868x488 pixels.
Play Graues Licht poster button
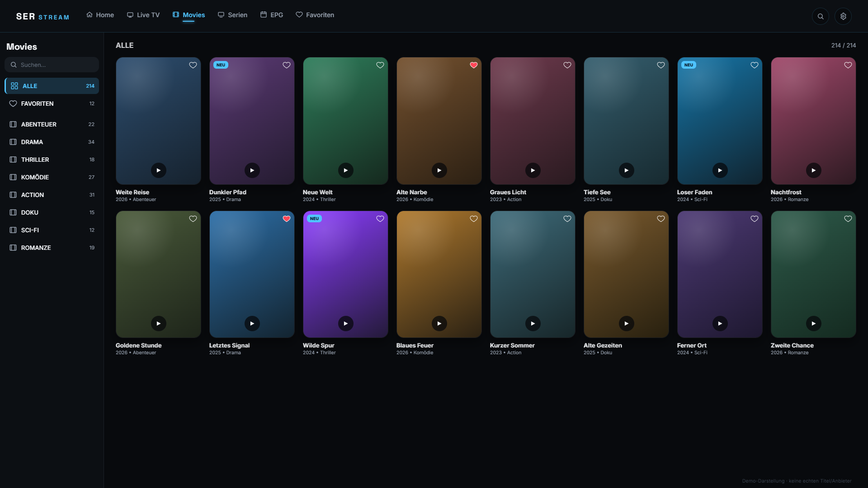click(533, 170)
